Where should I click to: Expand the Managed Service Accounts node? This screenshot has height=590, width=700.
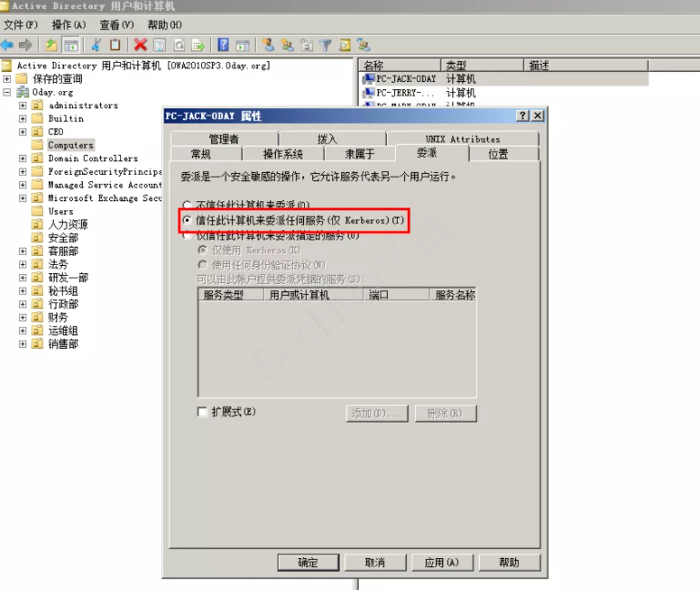pos(23,185)
